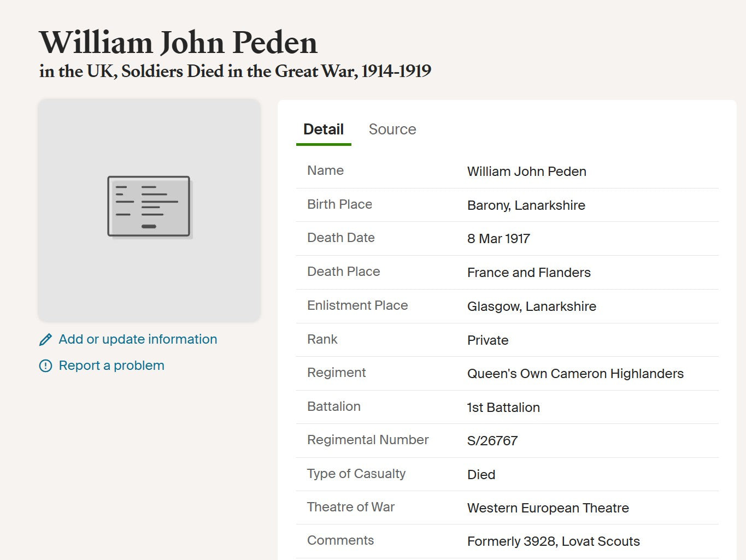
Task: Switch to the Source tab
Action: coord(392,129)
